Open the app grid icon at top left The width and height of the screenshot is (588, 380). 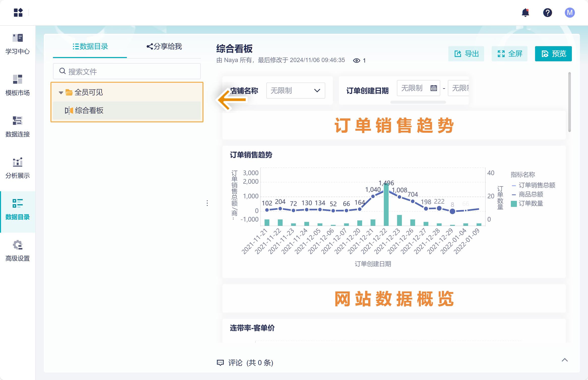point(18,12)
